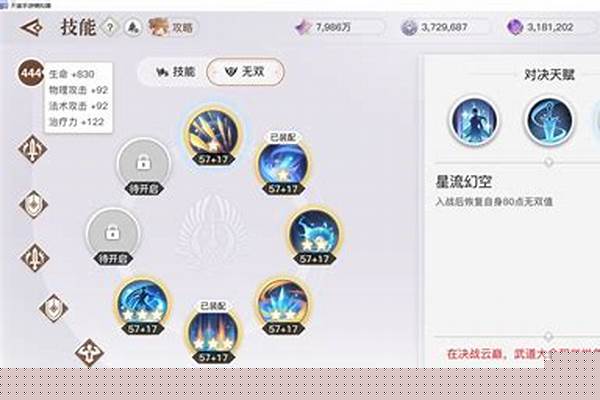Go back with the arrow icon

tap(31, 28)
